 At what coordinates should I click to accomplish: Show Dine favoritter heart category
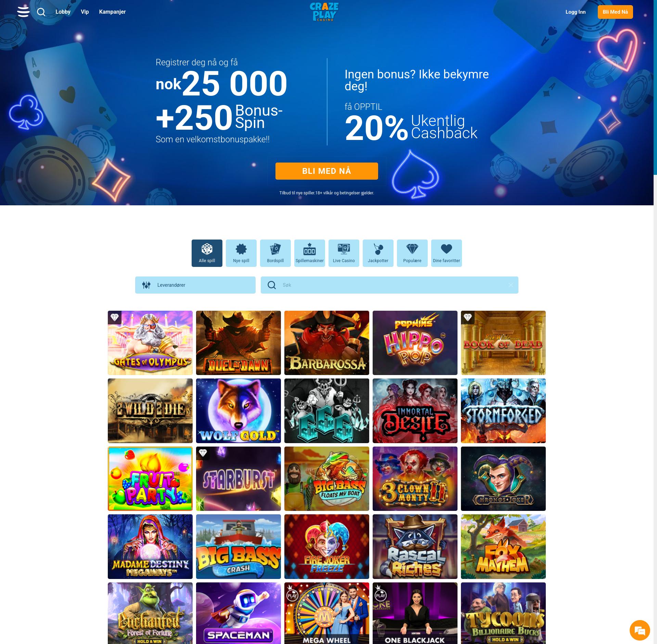pyautogui.click(x=447, y=253)
